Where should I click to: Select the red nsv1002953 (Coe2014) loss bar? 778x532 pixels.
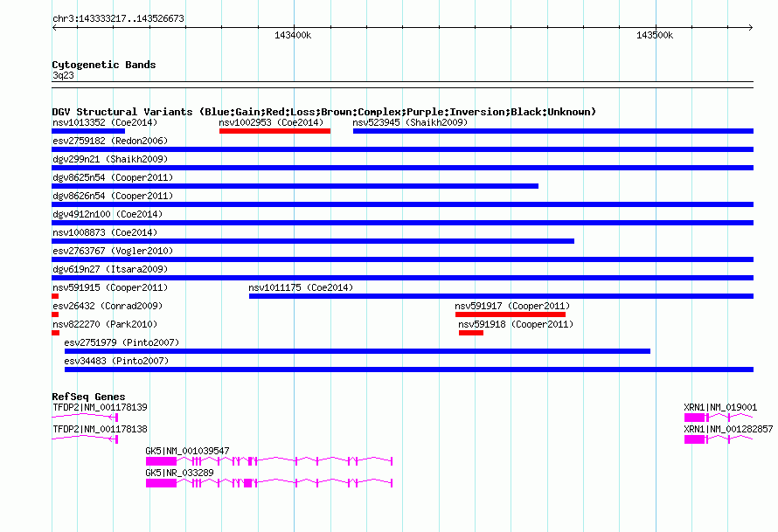coord(274,131)
